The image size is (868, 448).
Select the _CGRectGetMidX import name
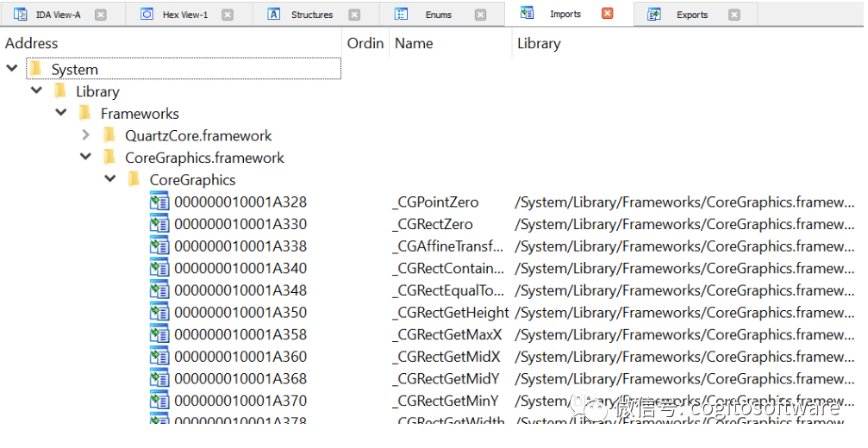tap(446, 358)
